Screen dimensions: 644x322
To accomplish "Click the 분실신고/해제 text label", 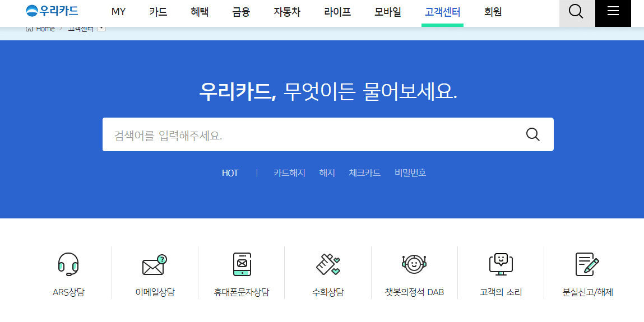I will tap(587, 292).
